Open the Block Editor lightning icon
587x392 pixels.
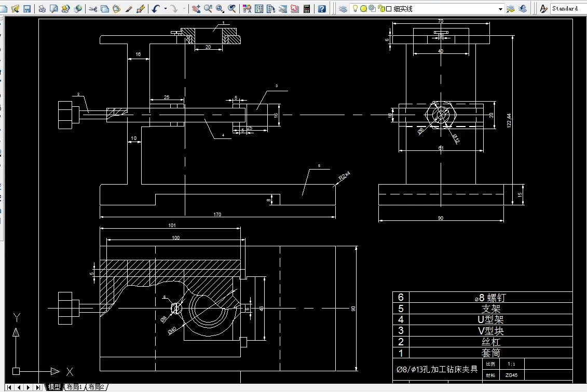click(140, 9)
